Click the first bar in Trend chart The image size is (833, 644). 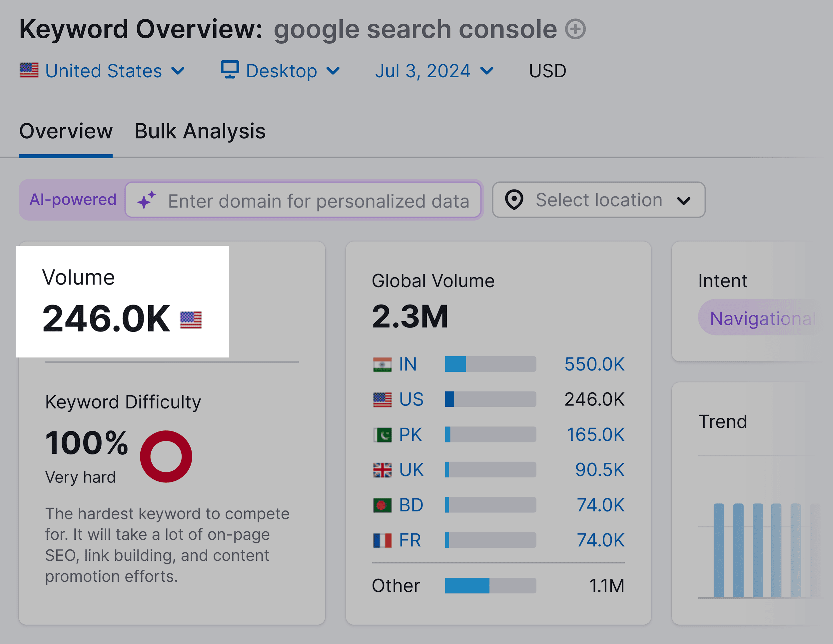pos(719,550)
